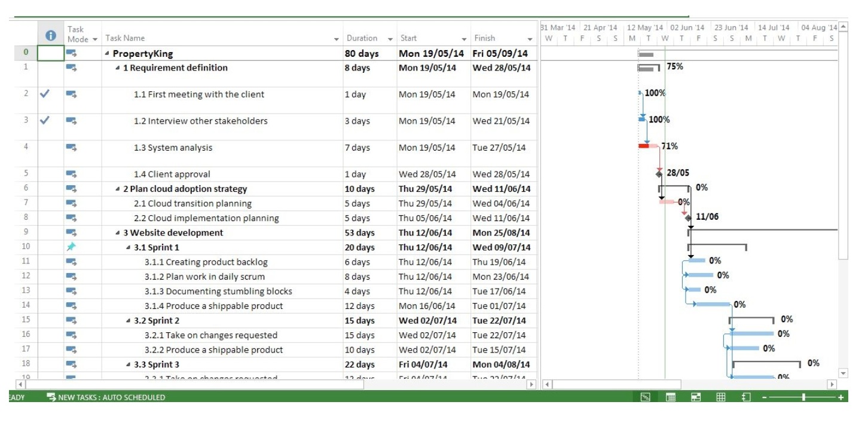Open Report view icon in status bar
Image resolution: width=868 pixels, height=423 pixels.
coord(746,397)
